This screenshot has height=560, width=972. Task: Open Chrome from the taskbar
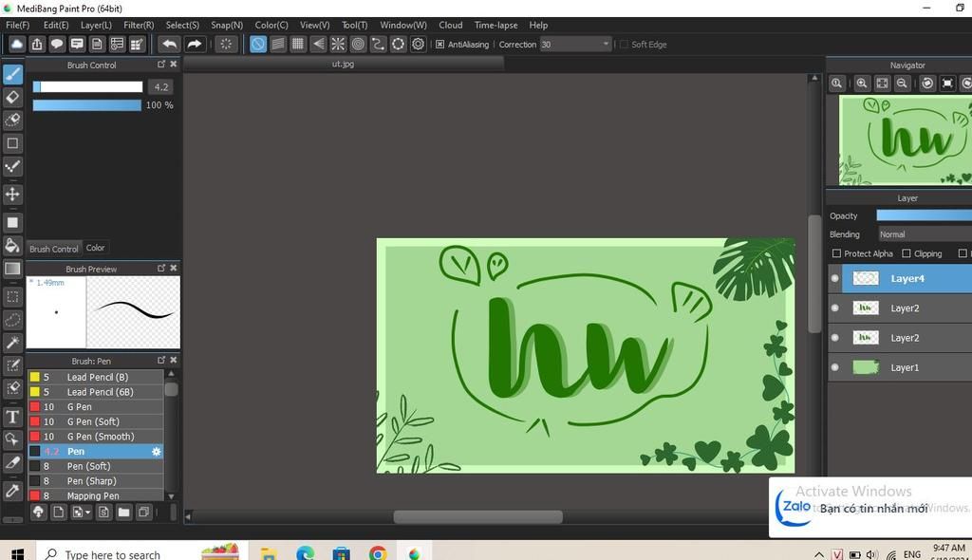click(x=378, y=552)
